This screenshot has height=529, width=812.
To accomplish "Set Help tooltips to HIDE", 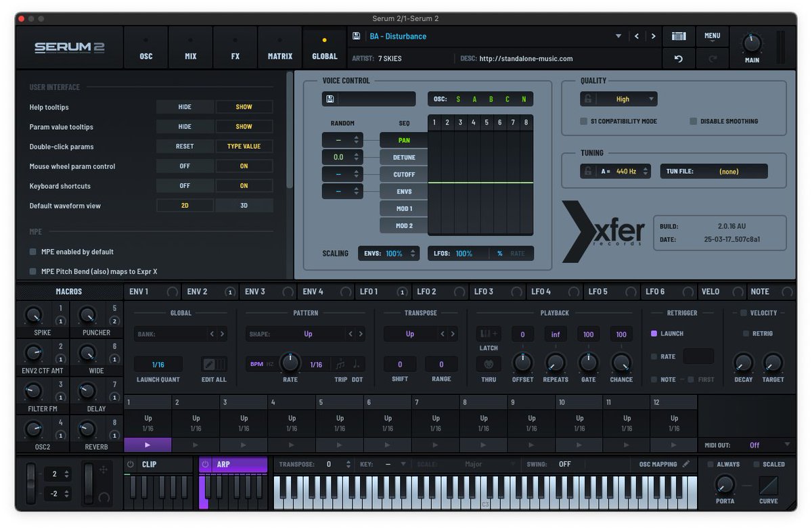I will pos(185,107).
